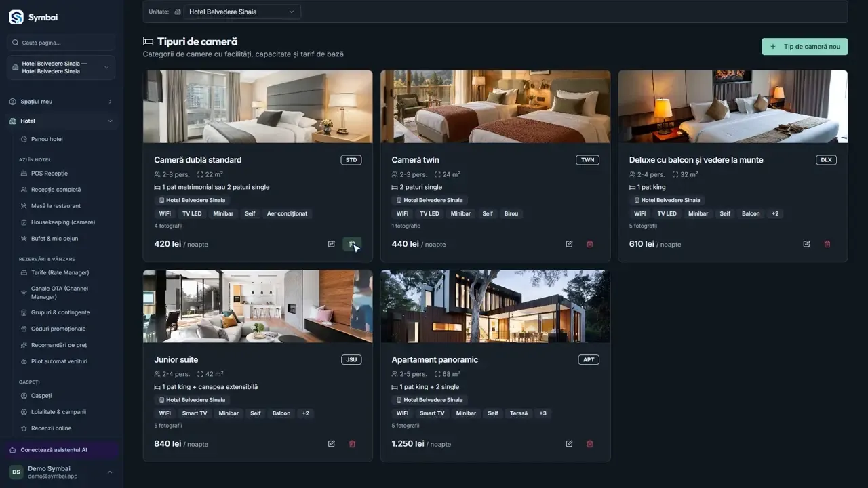Edit the Cameră dublă standard room type
Screen dimensions: 868x488
[332, 244]
